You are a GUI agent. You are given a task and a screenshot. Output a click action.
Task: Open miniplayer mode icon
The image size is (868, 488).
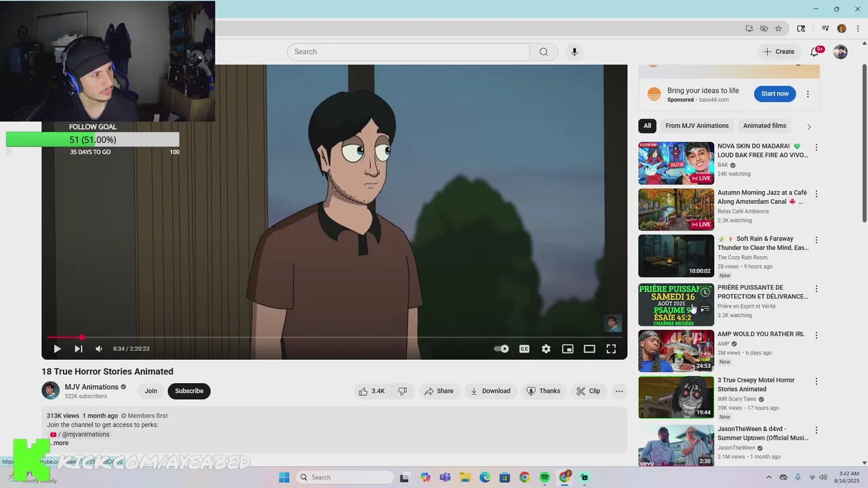point(568,348)
